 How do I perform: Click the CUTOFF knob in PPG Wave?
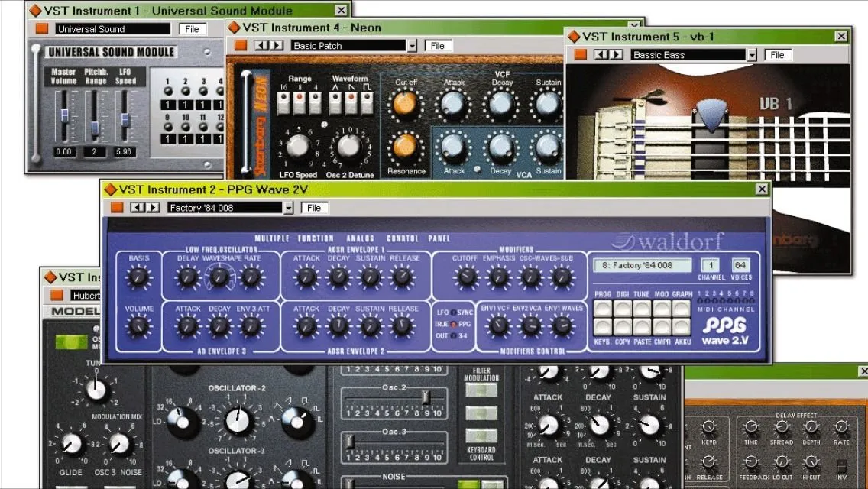click(465, 277)
